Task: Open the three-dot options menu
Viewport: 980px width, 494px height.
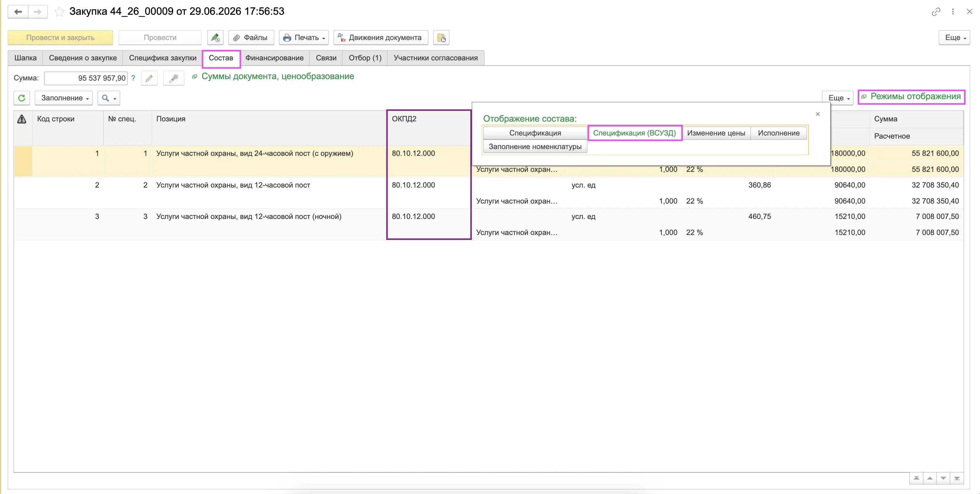Action: pyautogui.click(x=953, y=11)
